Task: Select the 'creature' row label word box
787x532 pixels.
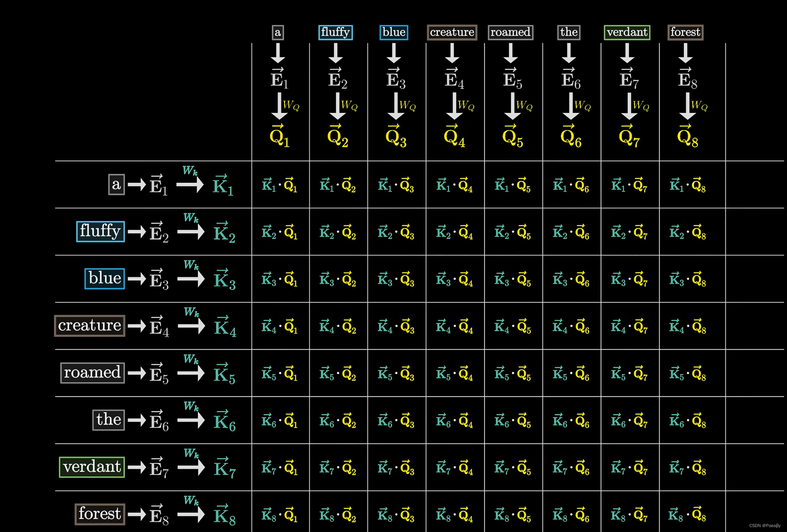Action: pos(90,325)
